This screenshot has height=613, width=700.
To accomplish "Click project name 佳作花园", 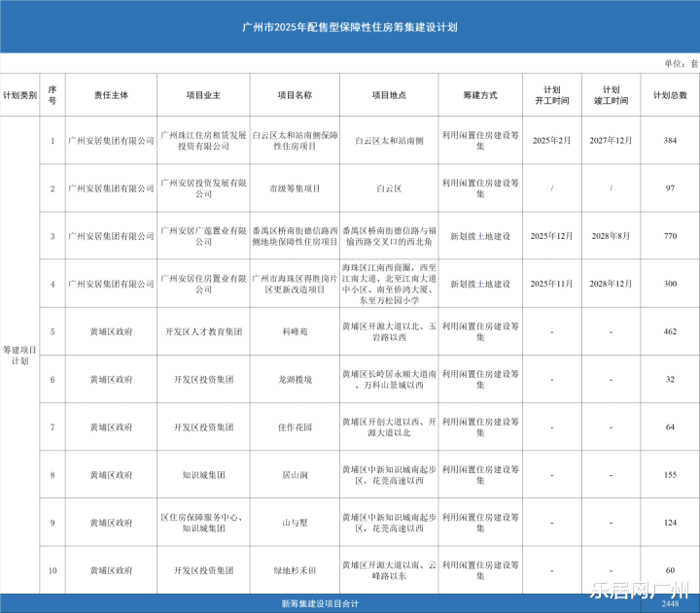I will click(x=295, y=427).
